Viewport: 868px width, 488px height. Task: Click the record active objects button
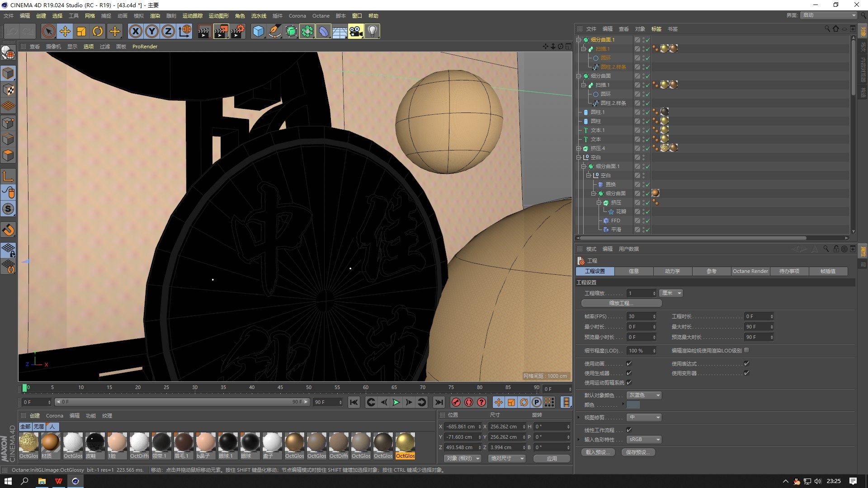coord(456,402)
